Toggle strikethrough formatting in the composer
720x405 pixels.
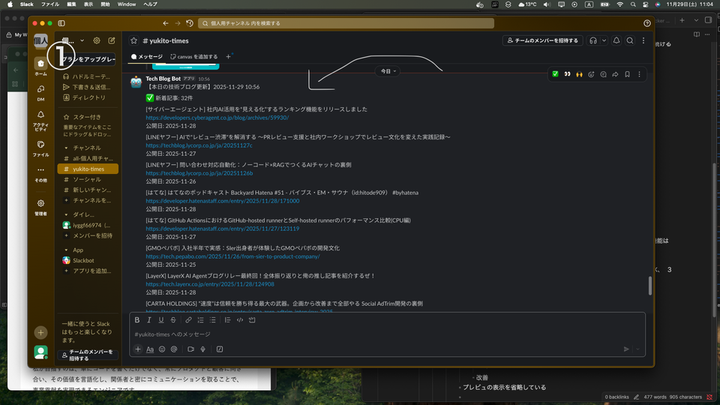click(x=173, y=320)
